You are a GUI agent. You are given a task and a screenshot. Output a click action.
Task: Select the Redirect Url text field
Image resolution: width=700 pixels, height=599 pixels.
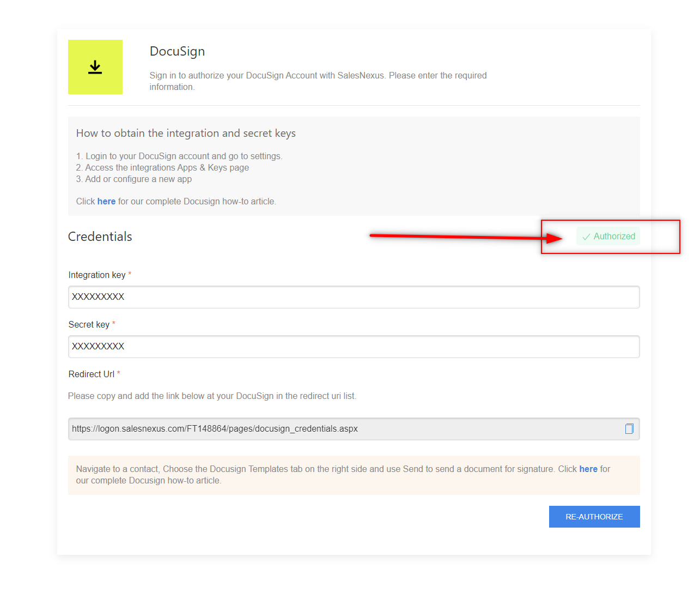coord(354,429)
